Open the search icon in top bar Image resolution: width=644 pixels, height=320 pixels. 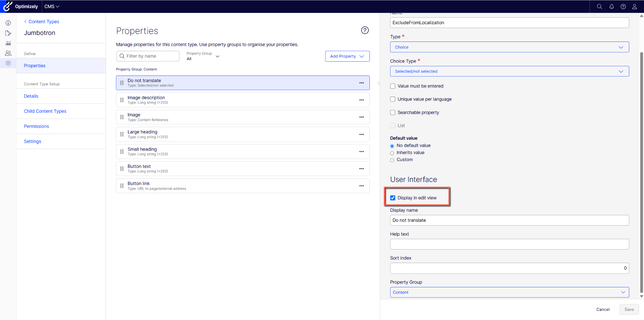(x=599, y=7)
